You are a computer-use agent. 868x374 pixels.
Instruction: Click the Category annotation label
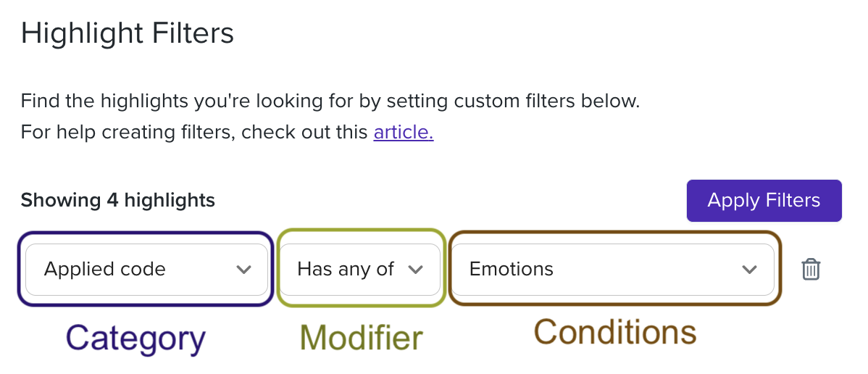point(135,338)
